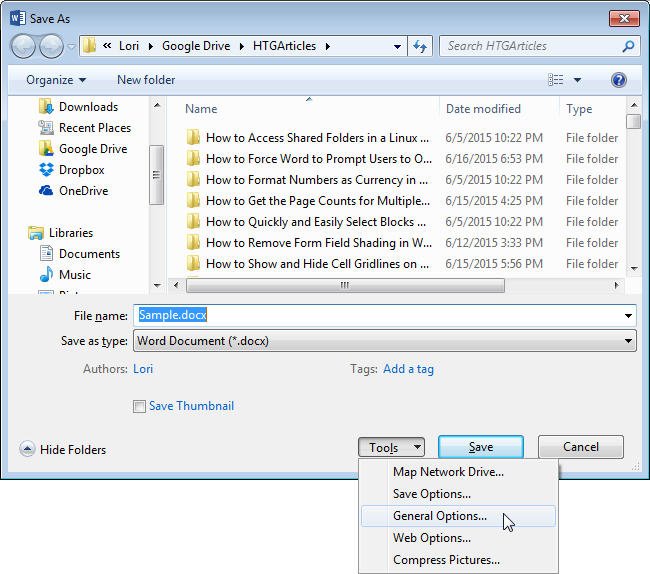
Task: Choose Map Network Drive from Tools menu
Action: (x=458, y=472)
